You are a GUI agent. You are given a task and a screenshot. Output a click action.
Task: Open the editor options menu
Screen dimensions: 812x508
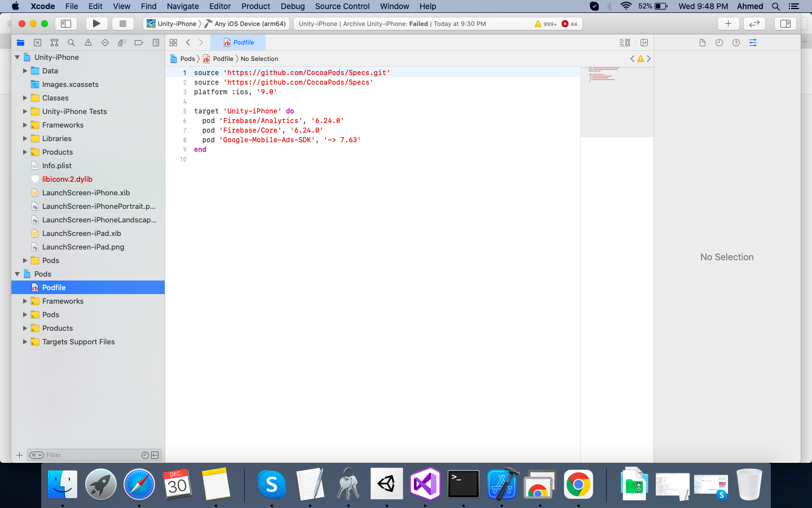625,42
